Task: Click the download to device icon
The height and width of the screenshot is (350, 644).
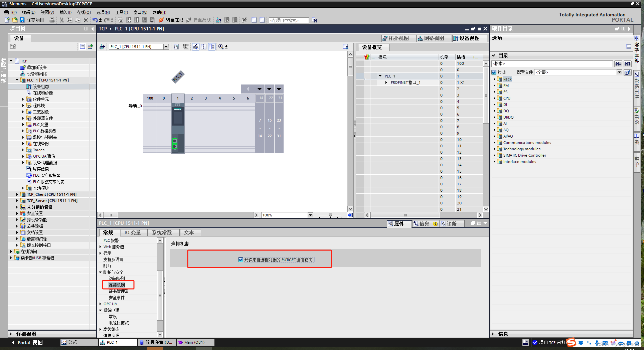Action: coord(129,20)
